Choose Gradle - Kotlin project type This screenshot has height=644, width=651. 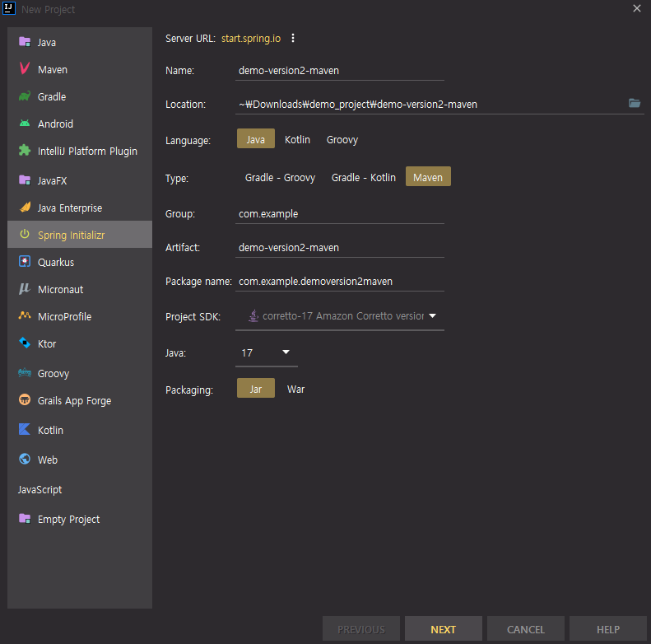click(363, 178)
